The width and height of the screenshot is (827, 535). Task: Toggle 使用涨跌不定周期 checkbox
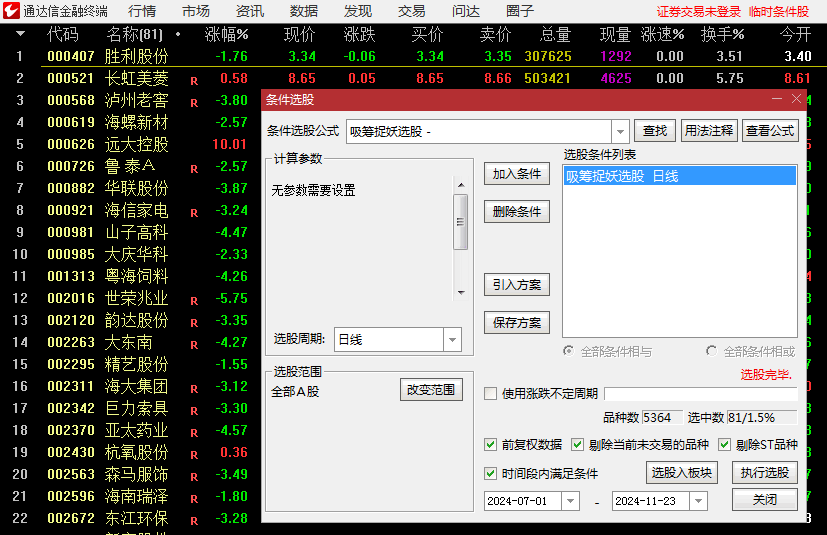(x=491, y=394)
